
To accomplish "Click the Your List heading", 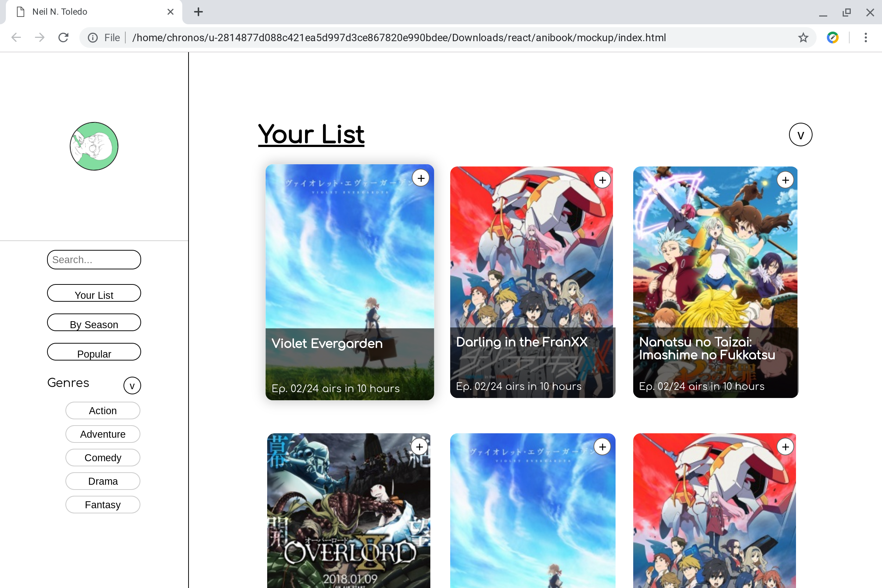I will click(x=311, y=134).
